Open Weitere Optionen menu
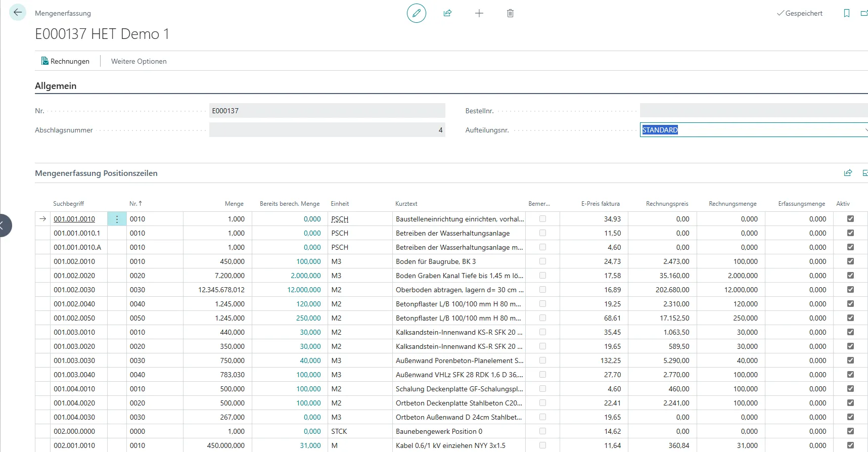Image resolution: width=868 pixels, height=452 pixels. point(139,61)
